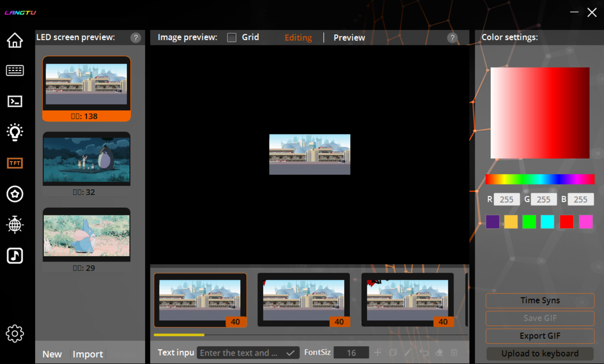Click the R value field
The height and width of the screenshot is (364, 604).
coord(507,200)
